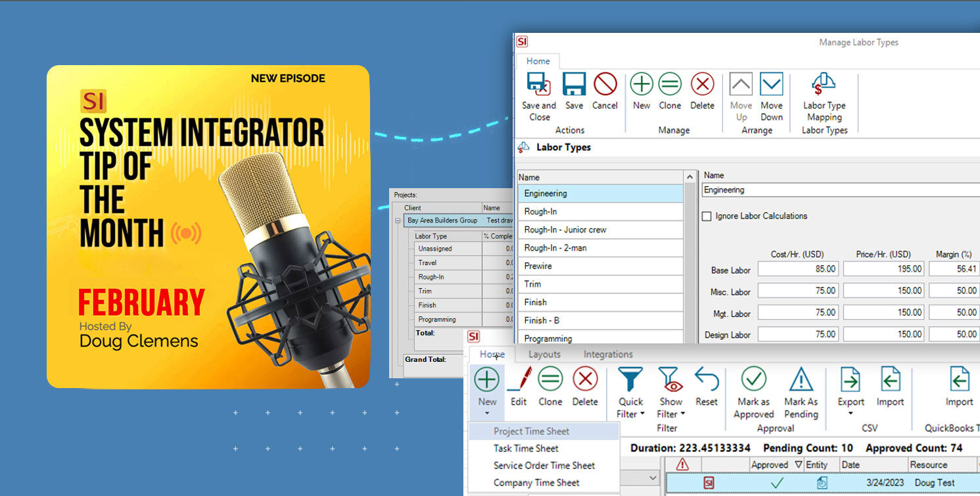This screenshot has width=980, height=496.
Task: Create a New labor type
Action: point(642,91)
